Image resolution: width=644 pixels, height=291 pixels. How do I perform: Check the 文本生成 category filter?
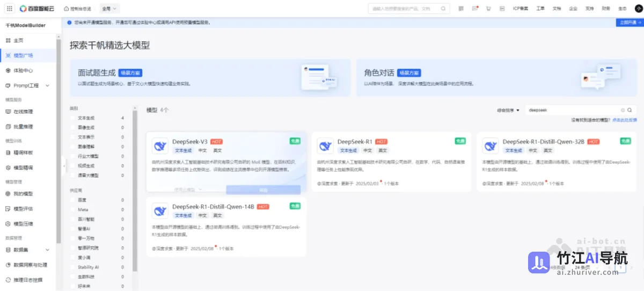click(x=73, y=118)
